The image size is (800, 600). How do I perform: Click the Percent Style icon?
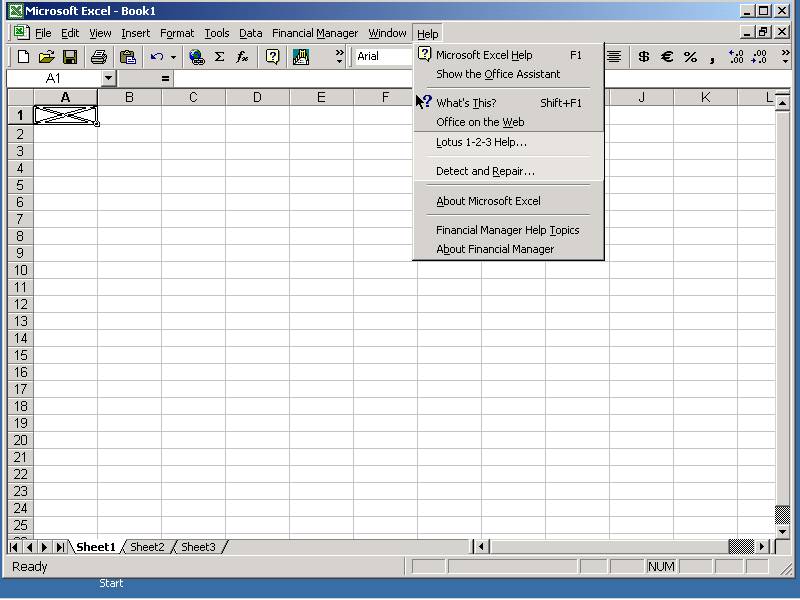[x=690, y=57]
